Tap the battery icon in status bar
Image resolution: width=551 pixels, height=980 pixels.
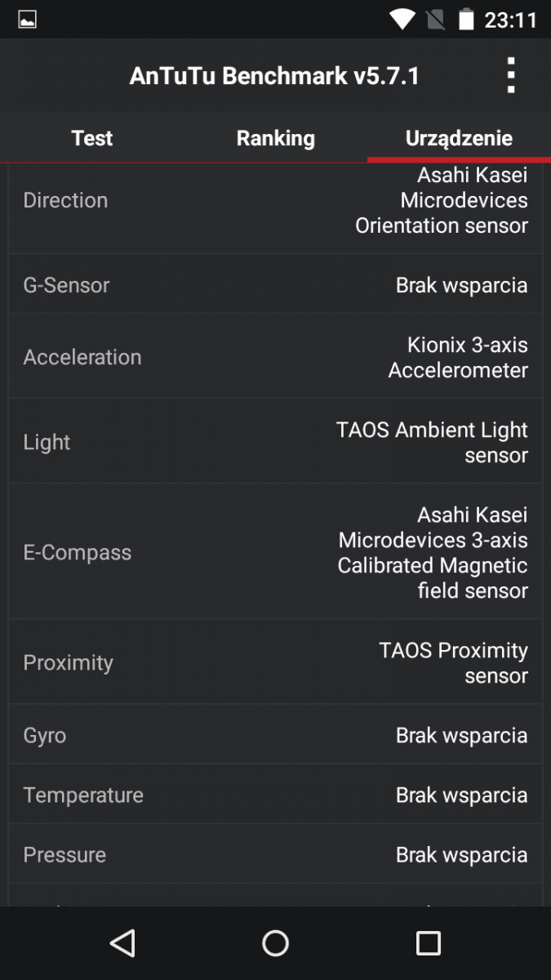(466, 20)
